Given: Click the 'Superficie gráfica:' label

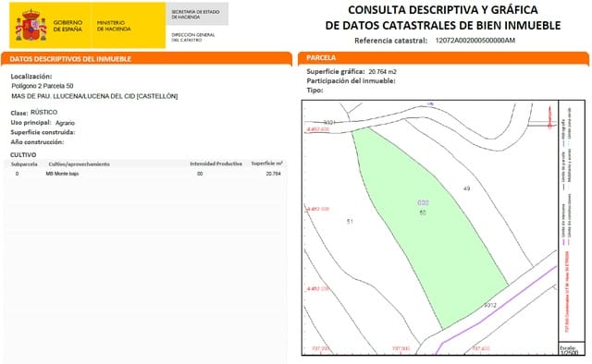Looking at the screenshot, I should coord(336,71).
